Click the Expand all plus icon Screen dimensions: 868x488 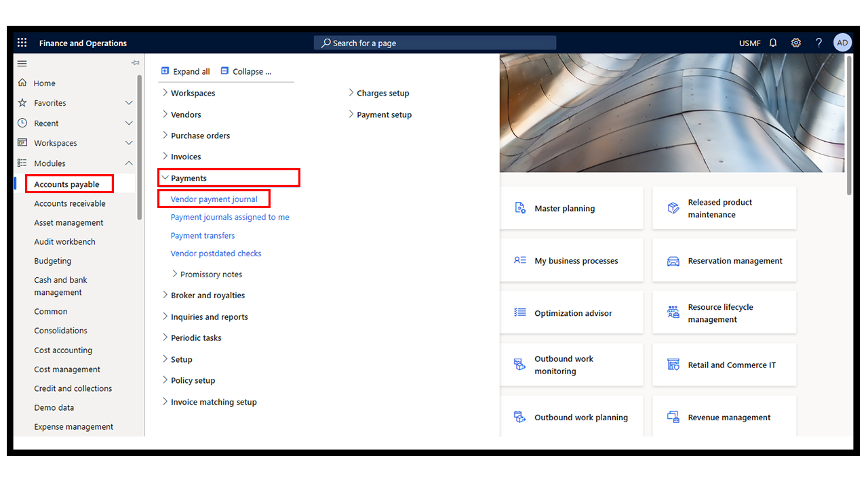tap(165, 70)
